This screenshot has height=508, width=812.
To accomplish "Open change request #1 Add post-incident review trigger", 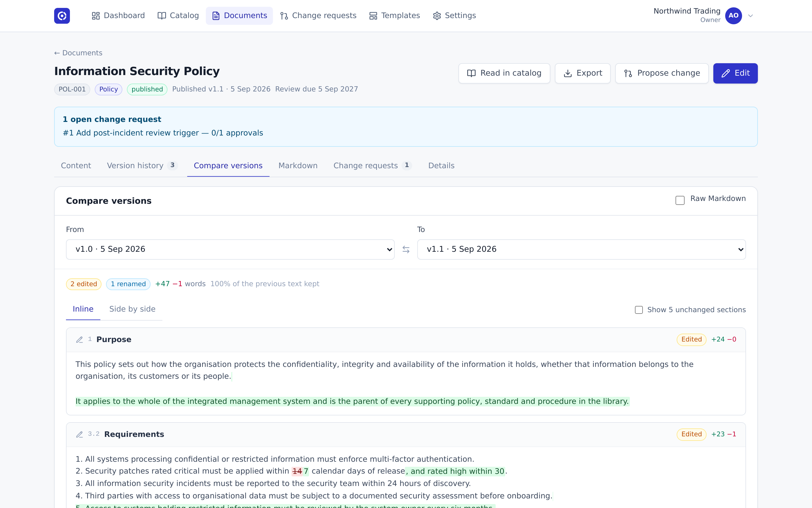I will [x=163, y=133].
